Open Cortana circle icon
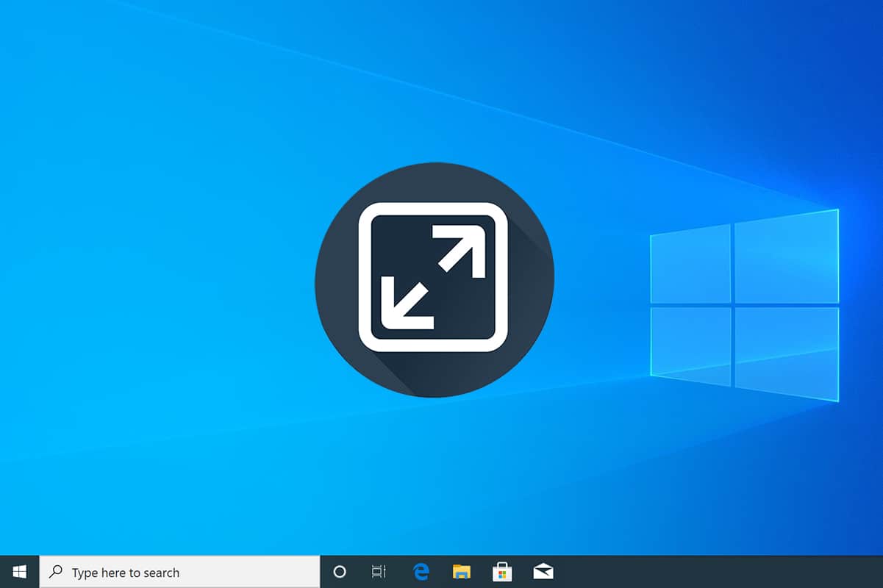Screen dimensions: 883x588 340,572
